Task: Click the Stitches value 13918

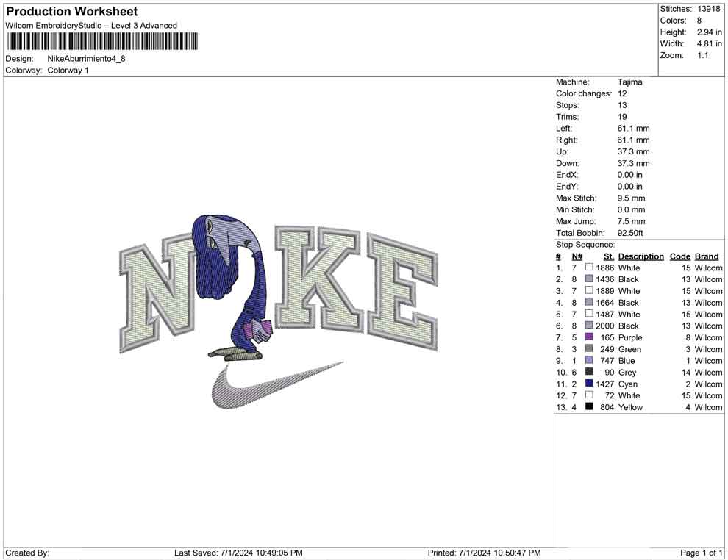Action: coord(709,9)
